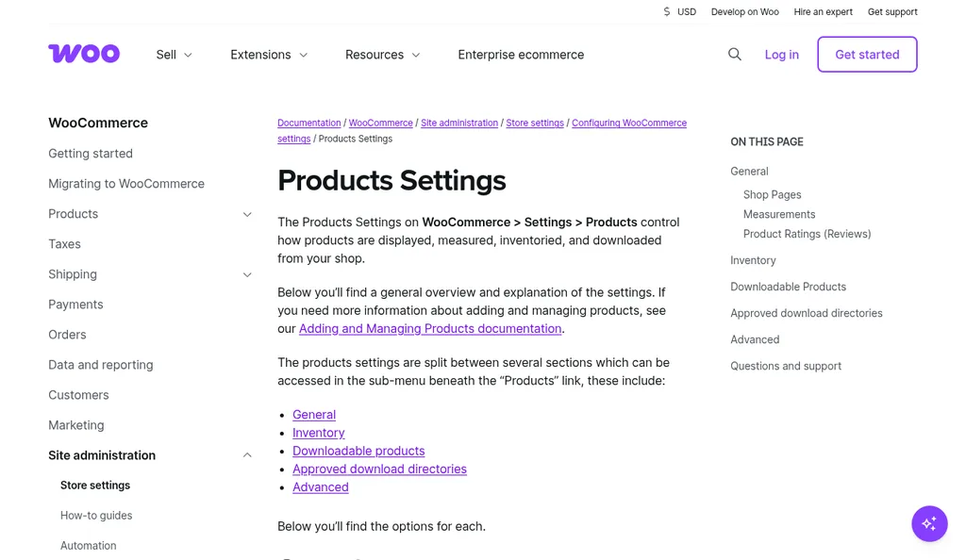
Task: Select Shop Pages in On This Page
Action: (772, 194)
